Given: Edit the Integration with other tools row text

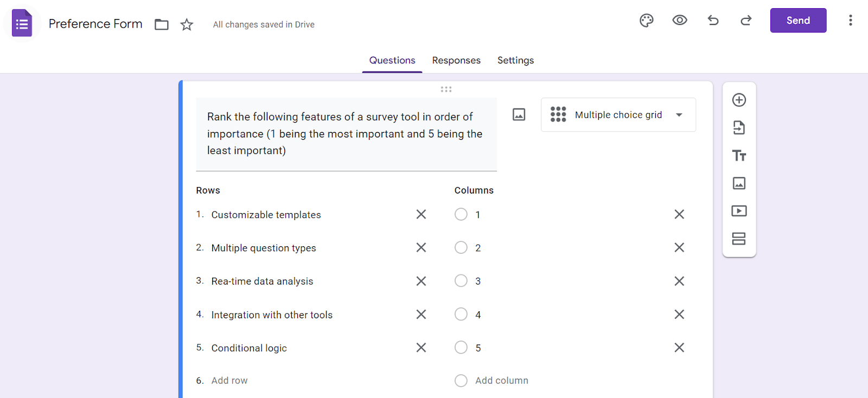Looking at the screenshot, I should coord(272,314).
